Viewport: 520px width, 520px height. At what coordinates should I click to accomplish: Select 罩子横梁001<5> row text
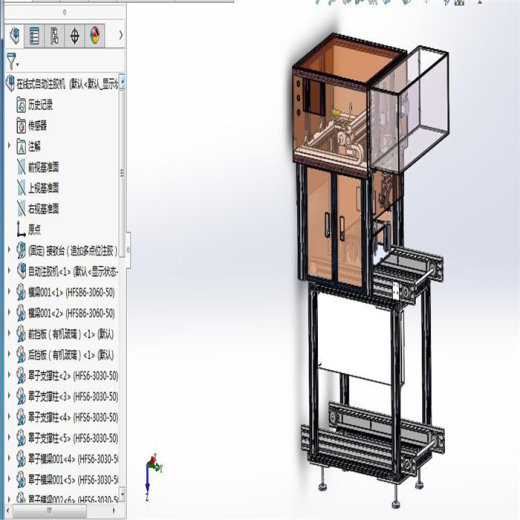(73, 480)
